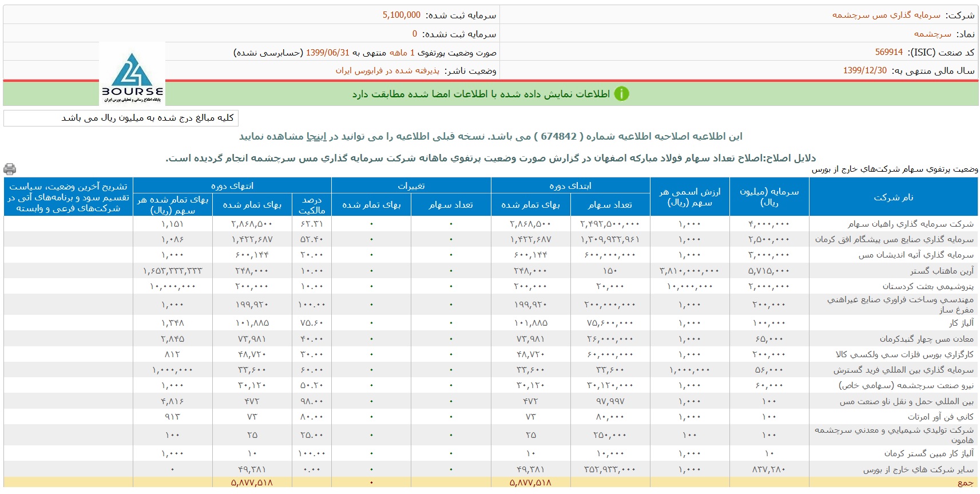Select publisher status 'پذیرفته شده در فرابورس ایران'
Screen dimensions: 980x494
pos(387,70)
